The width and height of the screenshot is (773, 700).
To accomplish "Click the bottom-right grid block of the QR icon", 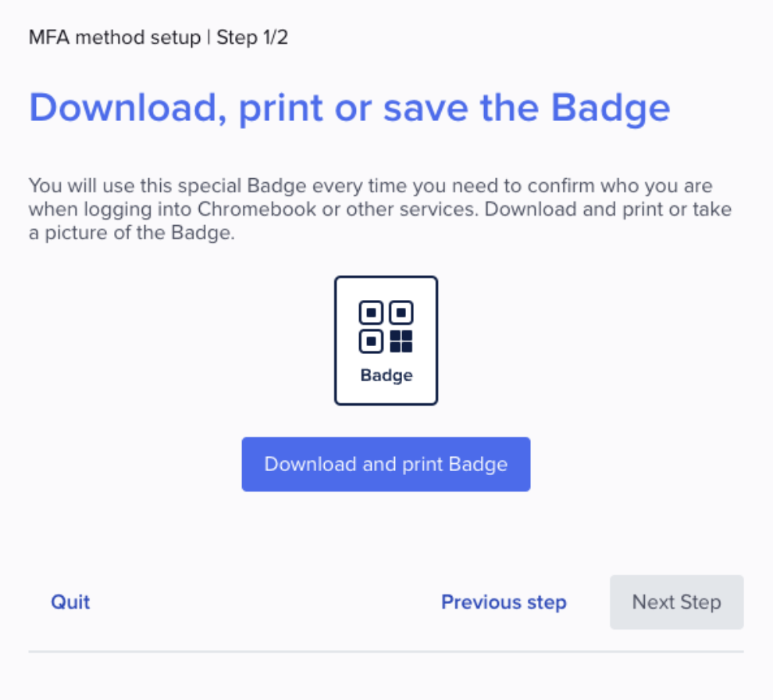I will (401, 341).
